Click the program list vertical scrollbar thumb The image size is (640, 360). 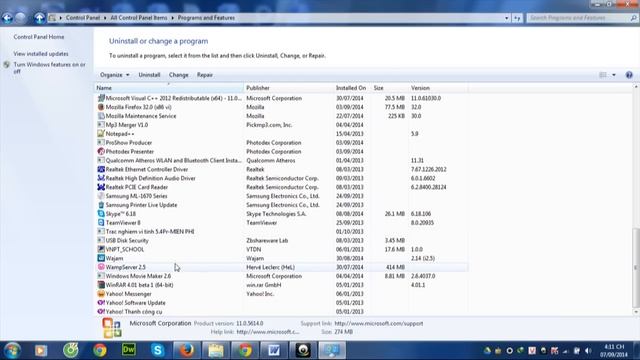point(636,267)
